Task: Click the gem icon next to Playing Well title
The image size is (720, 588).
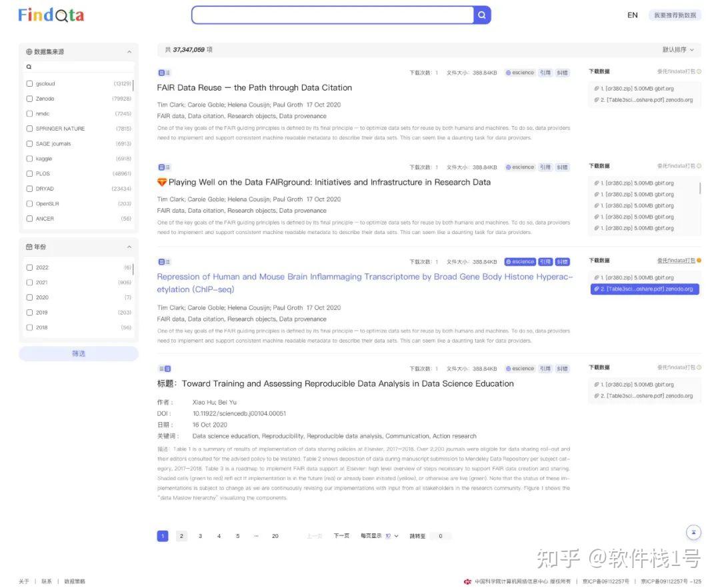Action: 161,182
